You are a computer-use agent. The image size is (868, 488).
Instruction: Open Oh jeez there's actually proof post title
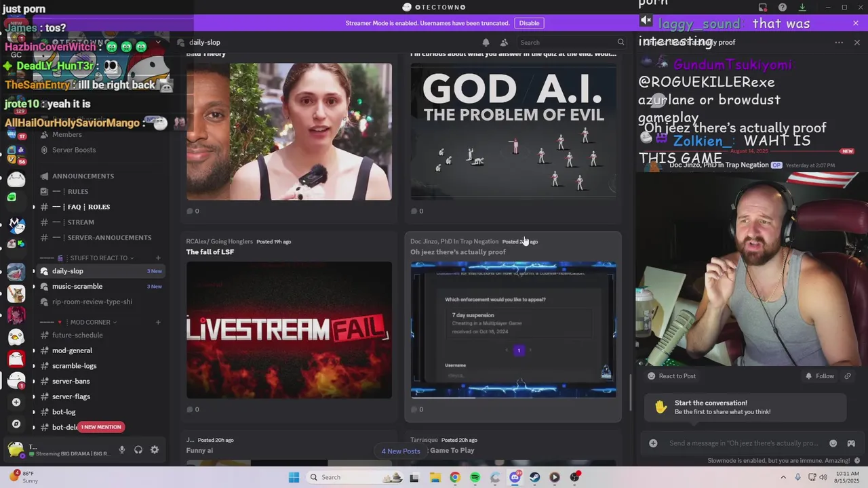tap(458, 252)
